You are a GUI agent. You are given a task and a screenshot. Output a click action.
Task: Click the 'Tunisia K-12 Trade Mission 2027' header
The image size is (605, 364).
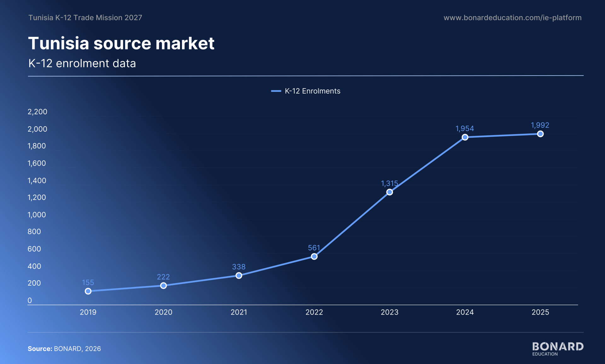(85, 18)
